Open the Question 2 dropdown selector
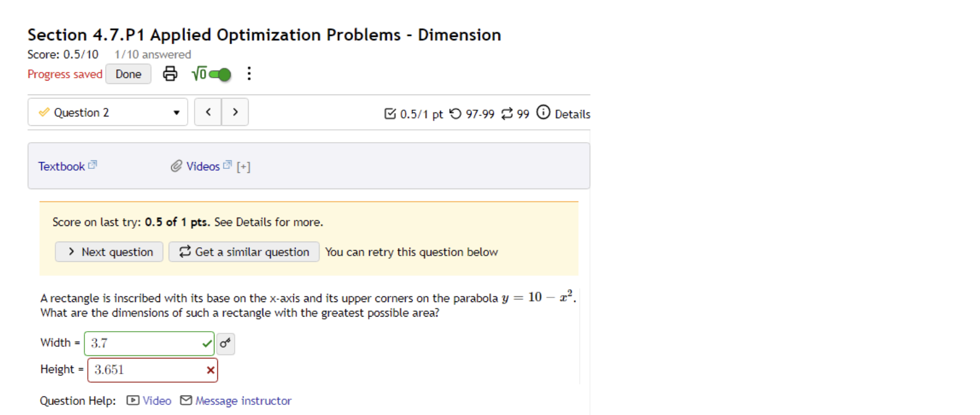 107,112
